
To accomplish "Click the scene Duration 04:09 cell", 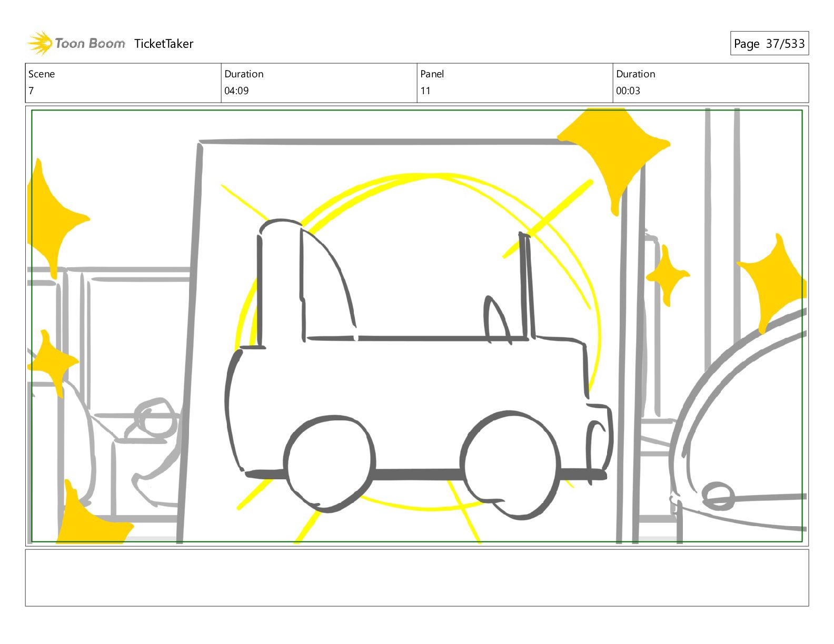I will coord(319,83).
